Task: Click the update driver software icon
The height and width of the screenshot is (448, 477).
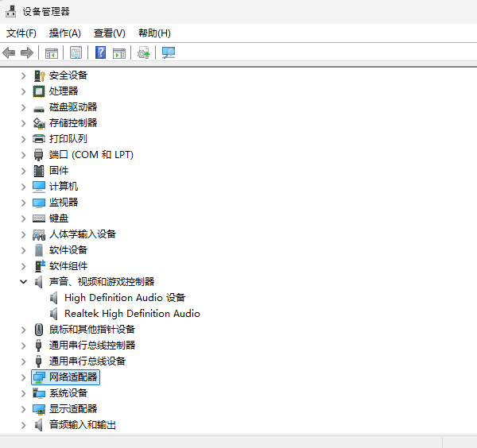Action: [x=144, y=53]
